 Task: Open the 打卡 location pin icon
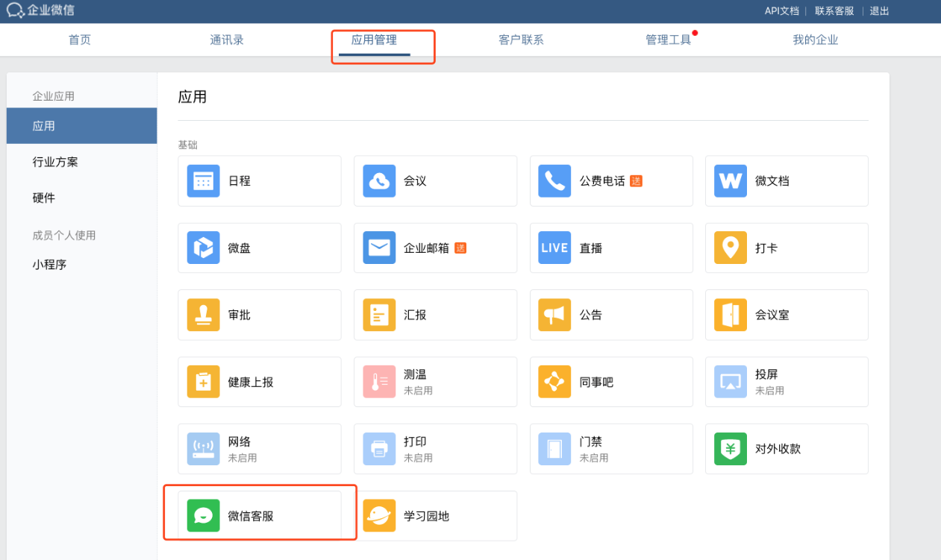click(x=730, y=248)
